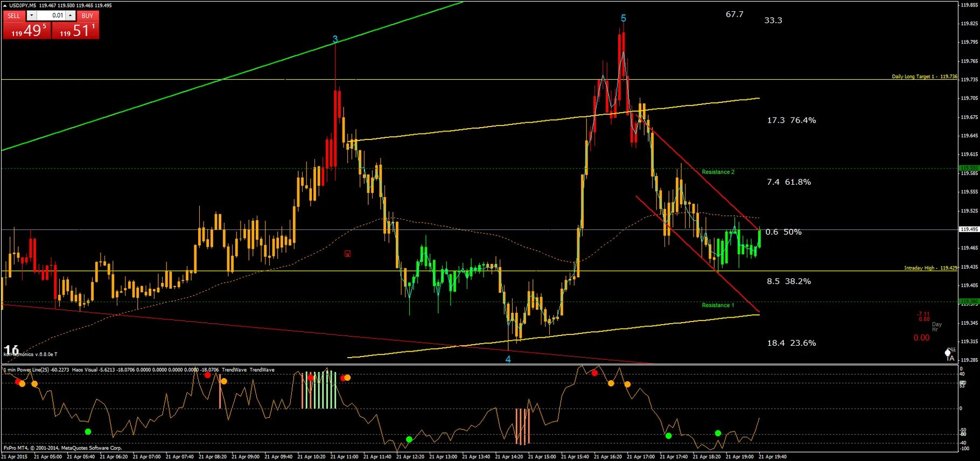Screen dimensions: 980x461
Task: Click the 0.01 lot size input field
Action: click(51, 16)
